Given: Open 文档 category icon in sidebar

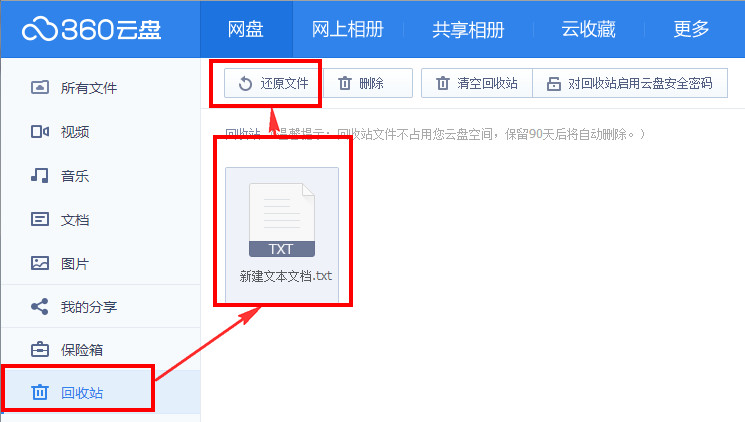Looking at the screenshot, I should [40, 220].
